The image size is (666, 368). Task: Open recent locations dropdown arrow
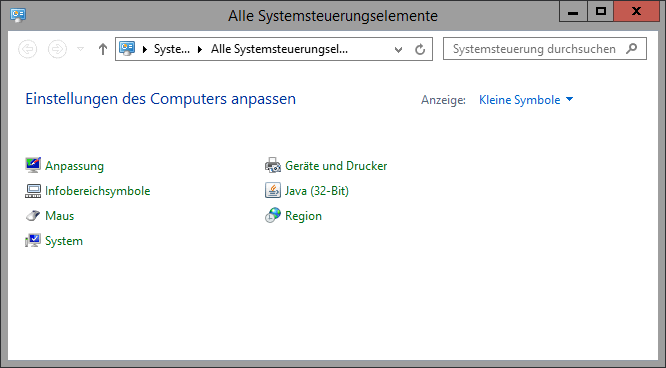pyautogui.click(x=80, y=49)
